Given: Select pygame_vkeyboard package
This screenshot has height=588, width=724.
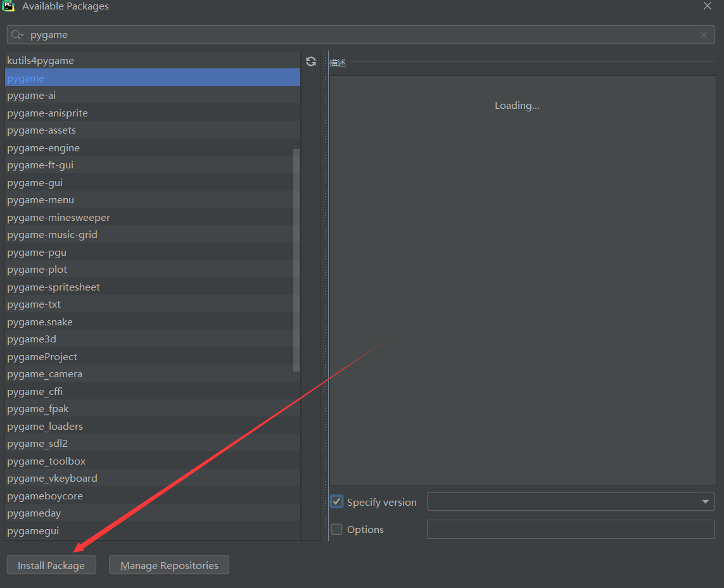Looking at the screenshot, I should click(153, 479).
